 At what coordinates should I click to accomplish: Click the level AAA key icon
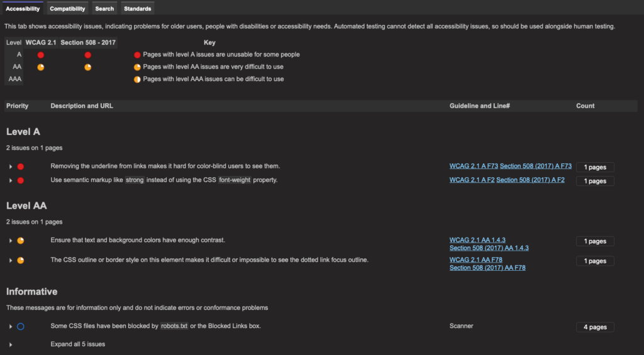pos(137,80)
